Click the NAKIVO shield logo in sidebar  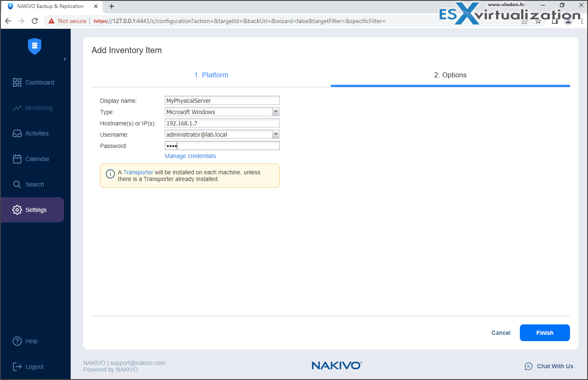pyautogui.click(x=35, y=46)
